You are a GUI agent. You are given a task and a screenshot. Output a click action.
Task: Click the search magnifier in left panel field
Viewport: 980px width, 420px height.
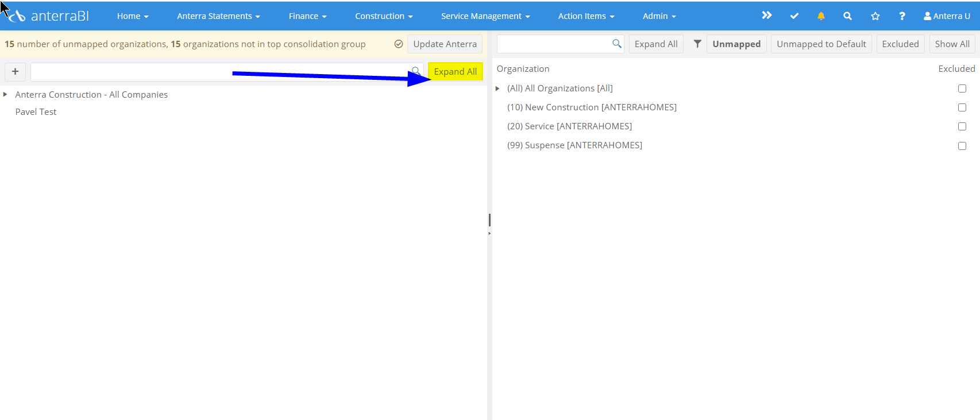point(416,72)
